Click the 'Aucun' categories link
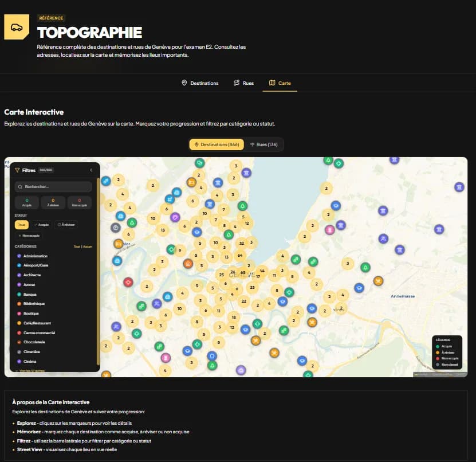476x462 pixels. 88,246
